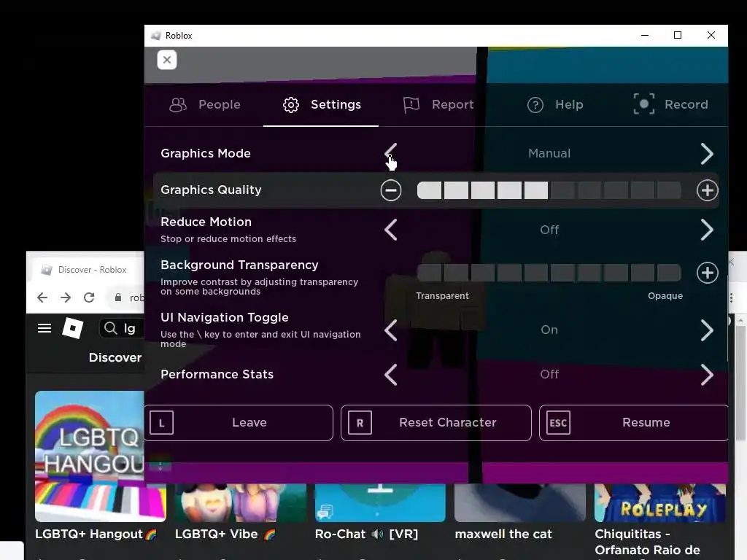
Task: Open the hamburger menu on the Roblox site
Action: pyautogui.click(x=44, y=328)
